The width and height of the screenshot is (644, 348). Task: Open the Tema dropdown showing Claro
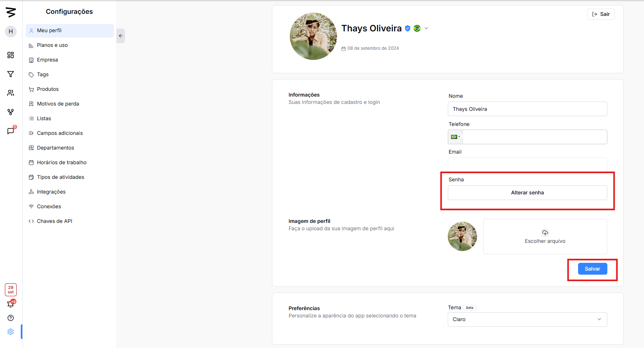tap(527, 319)
